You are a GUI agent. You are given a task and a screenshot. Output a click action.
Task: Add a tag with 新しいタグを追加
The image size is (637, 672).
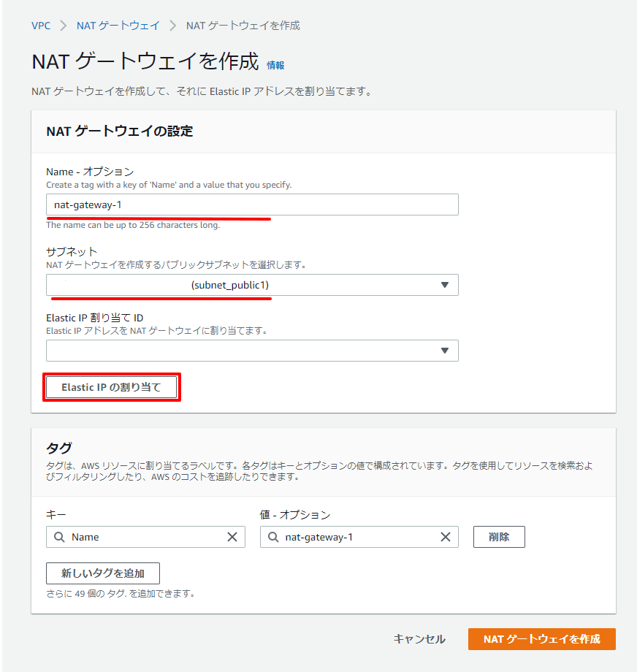pos(103,573)
